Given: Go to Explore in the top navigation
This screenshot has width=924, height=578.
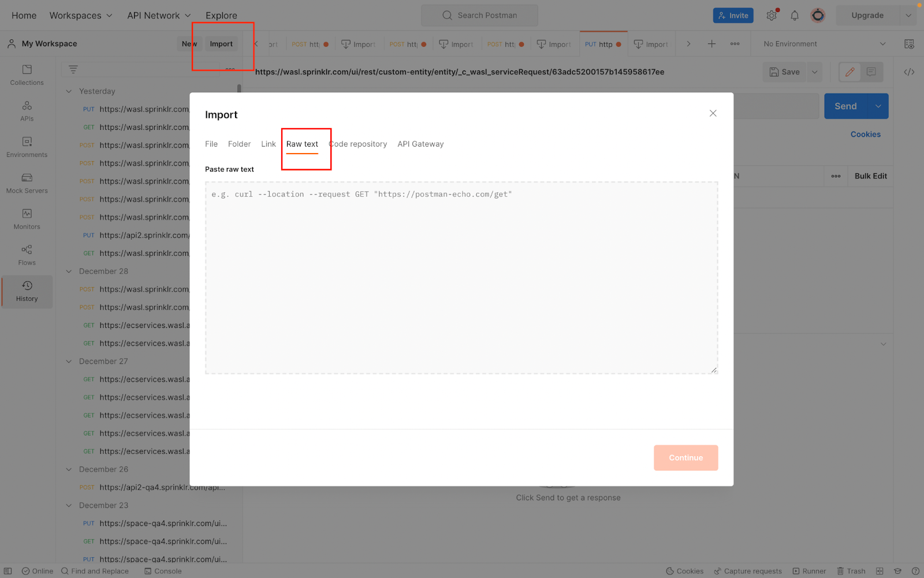Looking at the screenshot, I should [x=221, y=16].
